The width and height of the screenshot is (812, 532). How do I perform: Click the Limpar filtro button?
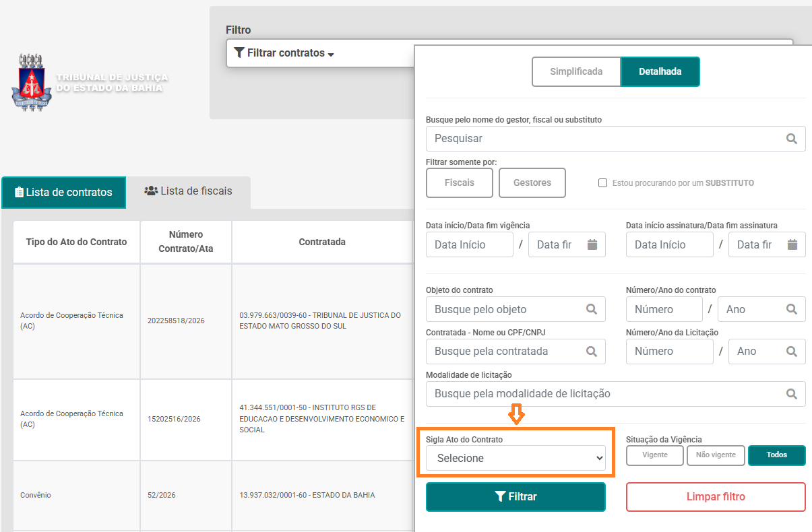coord(715,497)
